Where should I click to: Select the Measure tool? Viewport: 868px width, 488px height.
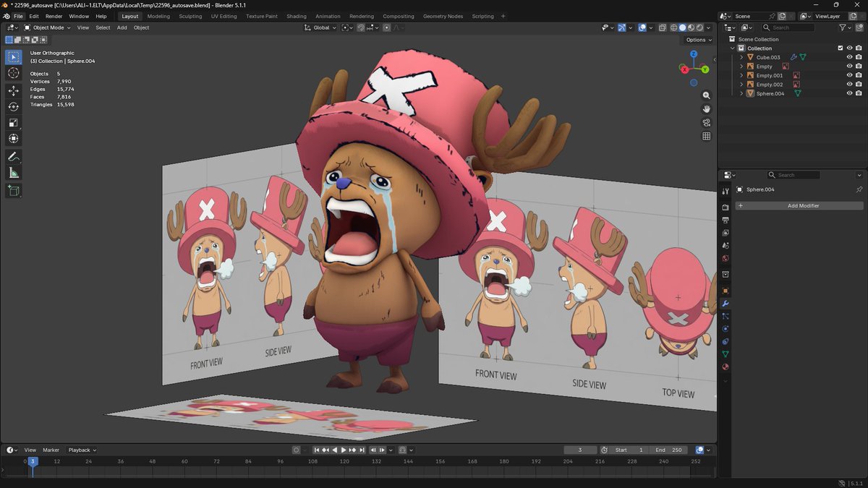[x=14, y=173]
